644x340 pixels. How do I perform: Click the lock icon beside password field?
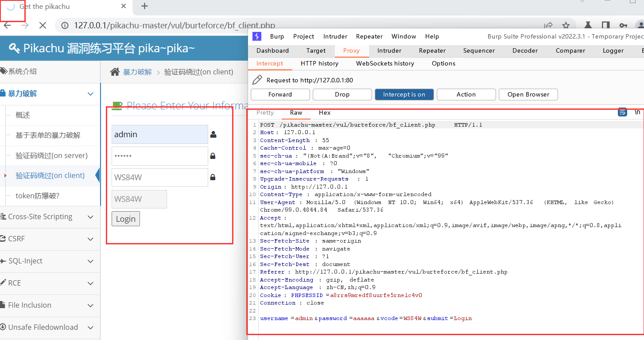[213, 156]
